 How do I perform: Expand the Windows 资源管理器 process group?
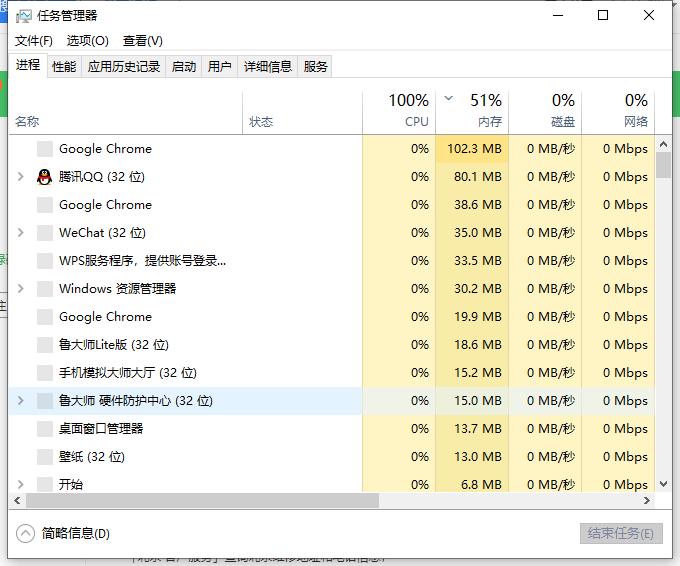pos(20,288)
